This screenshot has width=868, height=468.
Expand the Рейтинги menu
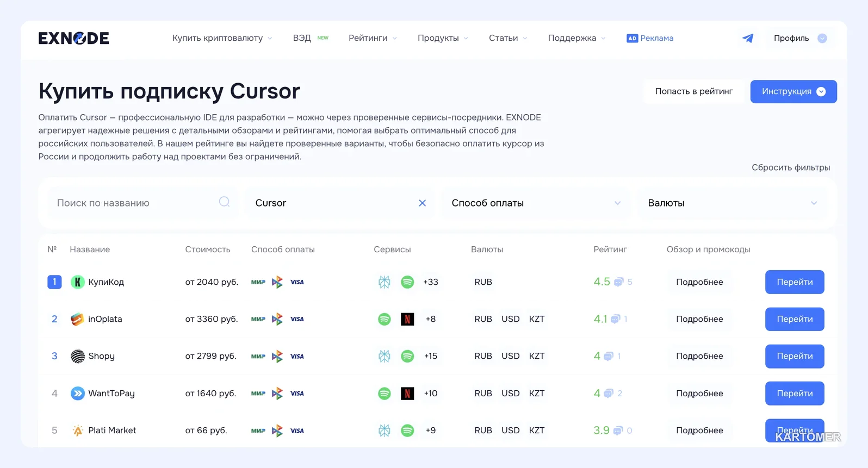(x=373, y=38)
